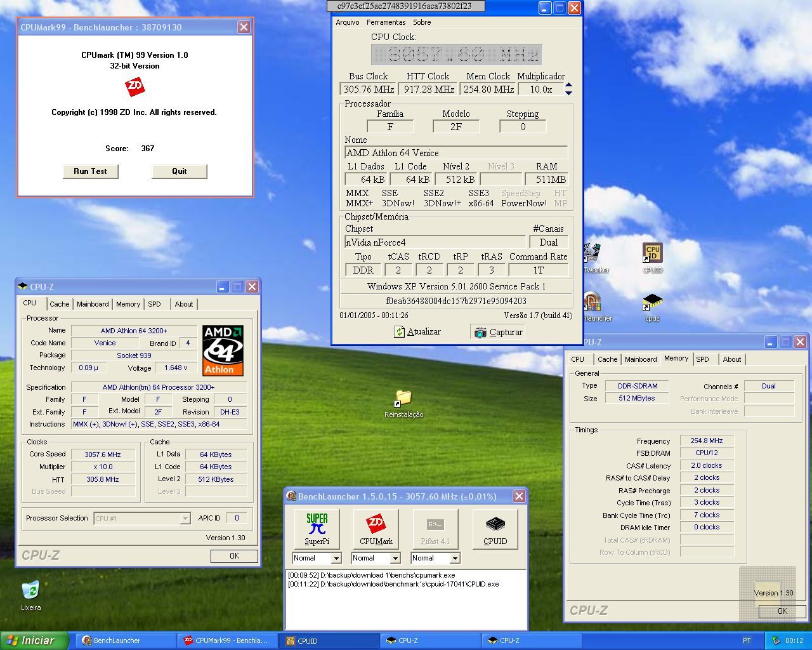Click Voltage 1.648 v value

point(176,368)
